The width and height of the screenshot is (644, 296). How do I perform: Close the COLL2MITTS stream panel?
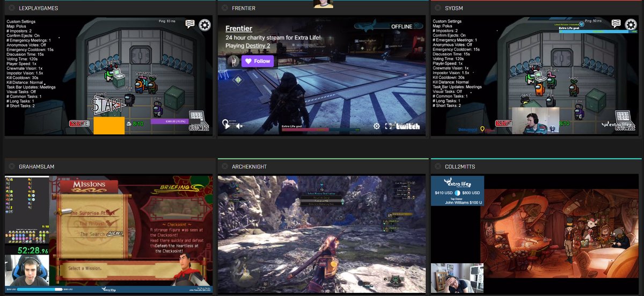[x=437, y=167]
